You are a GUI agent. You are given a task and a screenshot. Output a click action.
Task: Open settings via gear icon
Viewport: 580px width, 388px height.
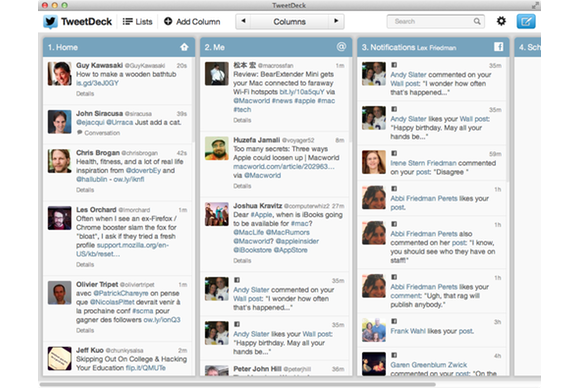click(501, 21)
